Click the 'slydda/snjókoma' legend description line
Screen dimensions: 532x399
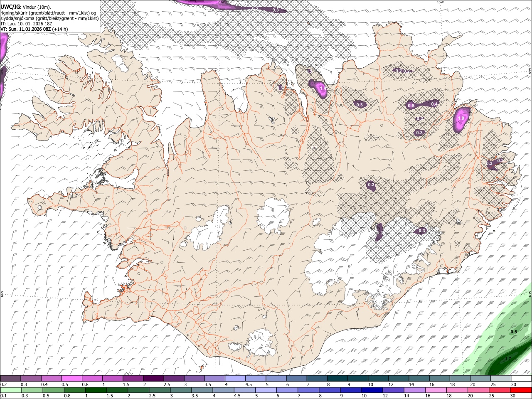point(49,18)
